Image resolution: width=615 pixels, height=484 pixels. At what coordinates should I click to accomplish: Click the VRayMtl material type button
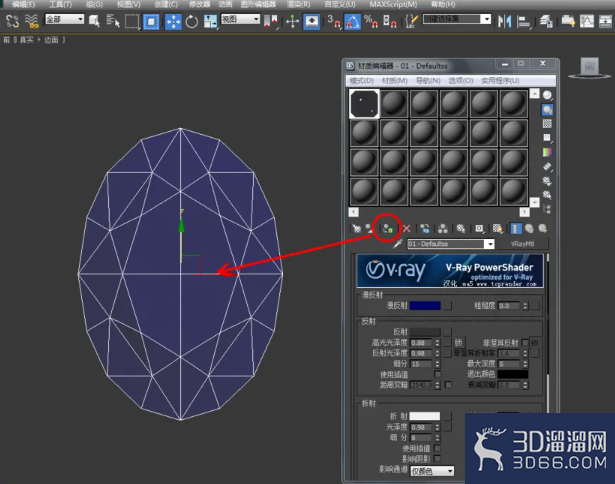pos(522,244)
